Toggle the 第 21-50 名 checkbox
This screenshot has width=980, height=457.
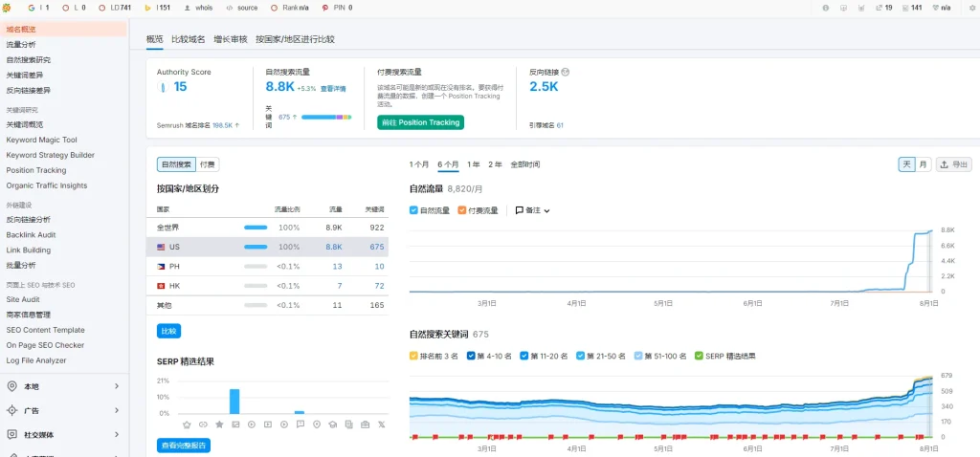coord(581,356)
